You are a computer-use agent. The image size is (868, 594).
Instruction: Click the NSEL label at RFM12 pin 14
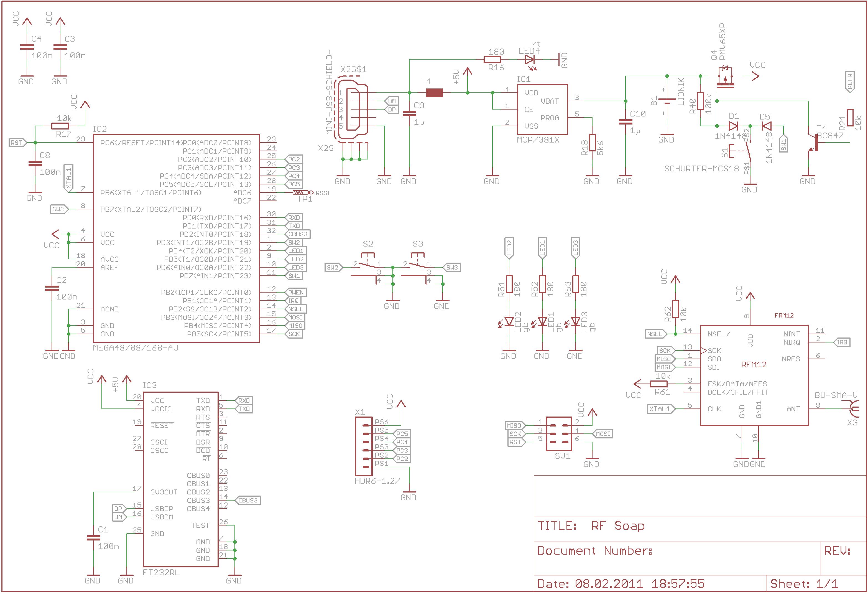[656, 334]
